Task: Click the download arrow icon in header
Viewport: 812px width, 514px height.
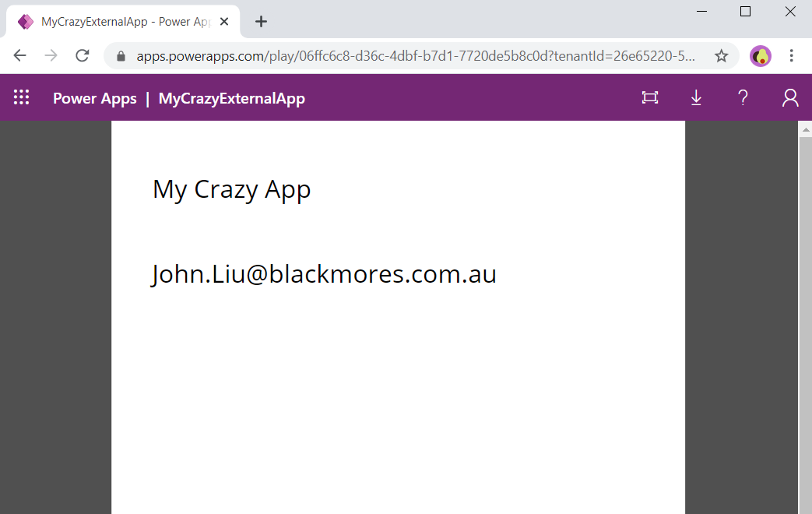Action: click(696, 97)
